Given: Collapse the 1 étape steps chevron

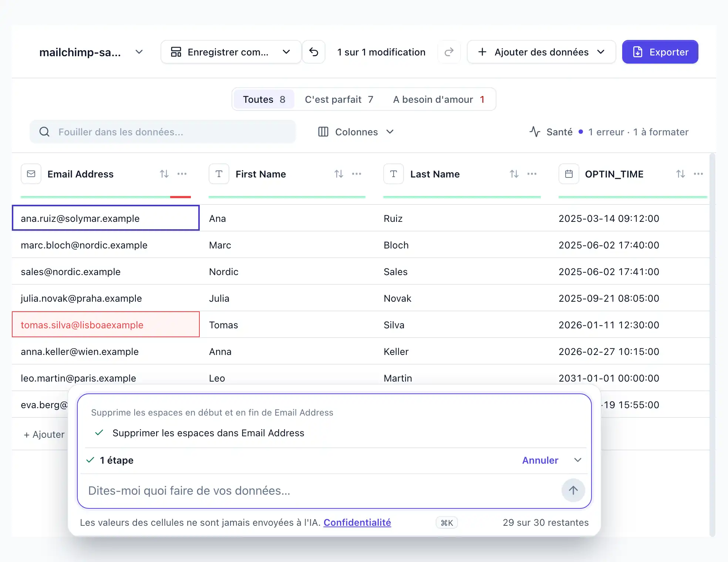Looking at the screenshot, I should [x=578, y=460].
